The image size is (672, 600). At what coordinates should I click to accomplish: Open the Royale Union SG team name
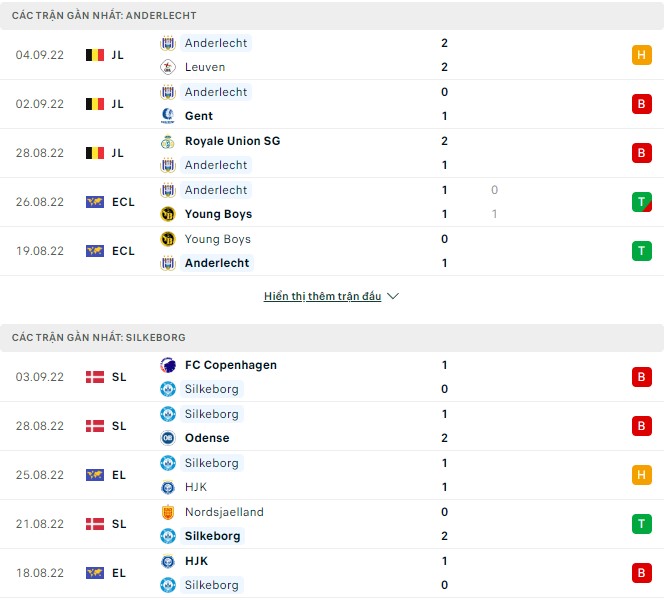232,141
